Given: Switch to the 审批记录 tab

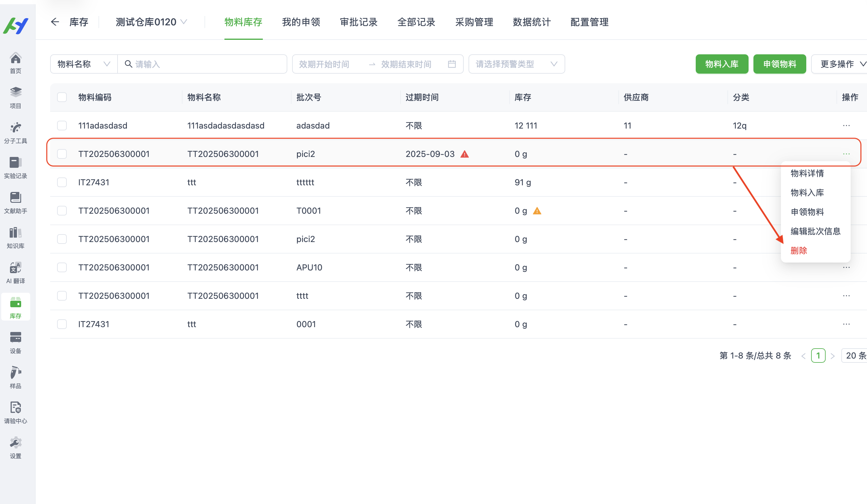Looking at the screenshot, I should [x=359, y=22].
